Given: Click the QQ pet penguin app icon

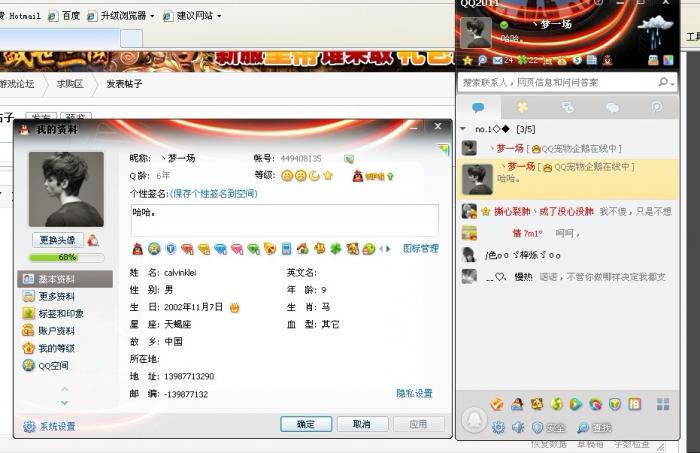Looking at the screenshot, I should pyautogui.click(x=537, y=404).
